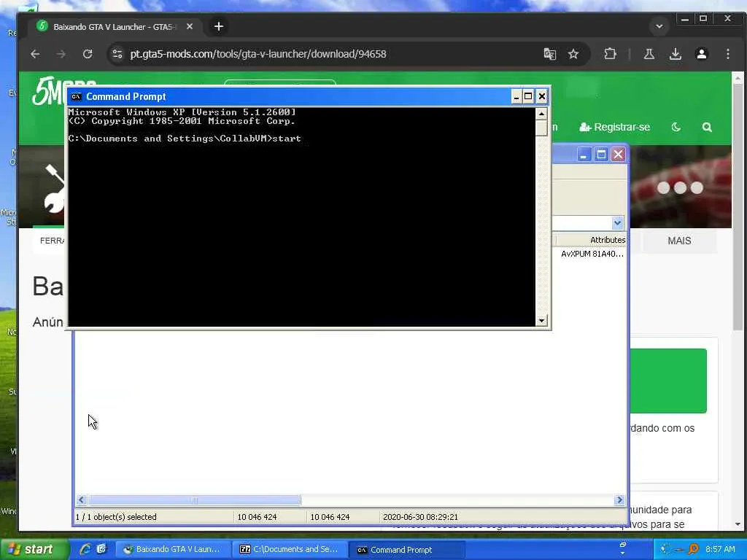Open the browser extensions puzzle icon
The image size is (747, 560).
click(610, 54)
